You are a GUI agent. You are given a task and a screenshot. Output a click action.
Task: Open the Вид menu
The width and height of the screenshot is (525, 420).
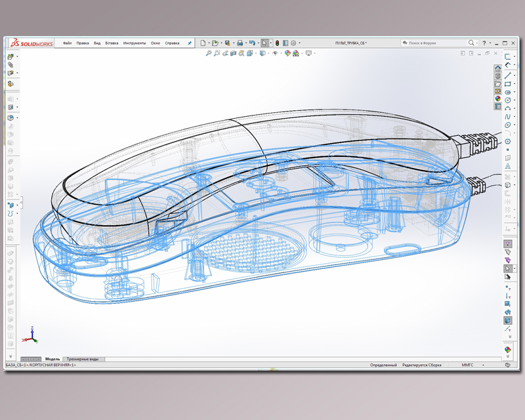click(x=97, y=43)
